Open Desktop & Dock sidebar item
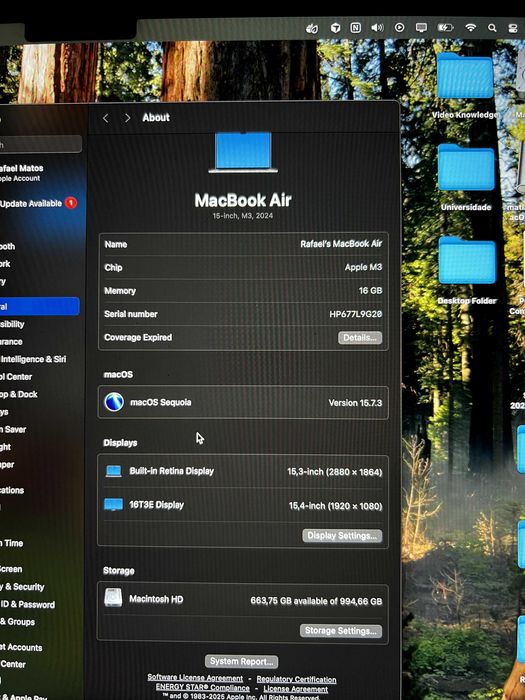 (x=19, y=394)
